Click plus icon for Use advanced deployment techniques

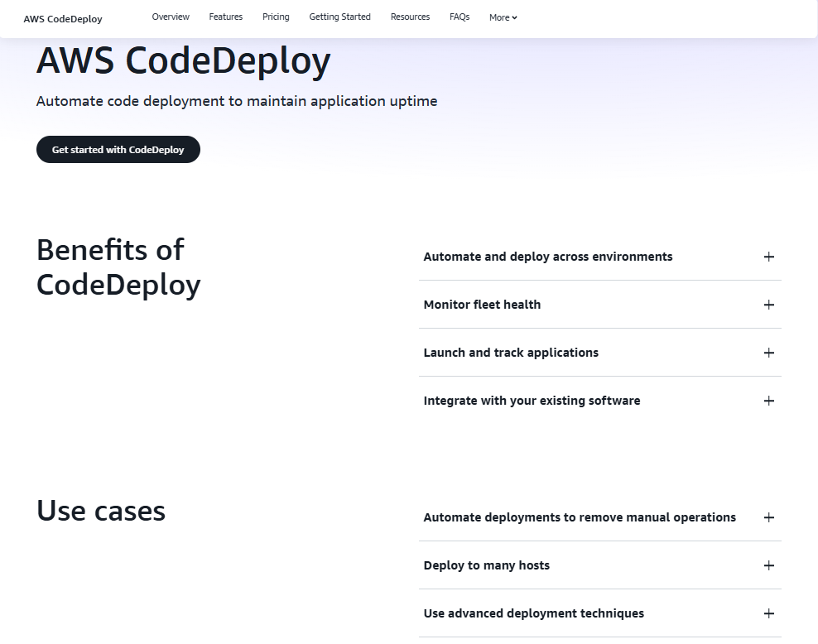pos(768,613)
